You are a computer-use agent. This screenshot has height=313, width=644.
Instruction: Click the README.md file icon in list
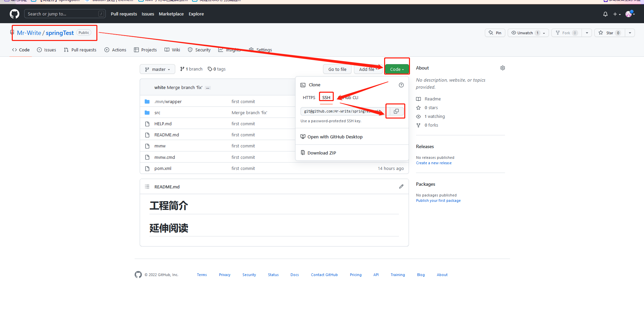pos(147,135)
